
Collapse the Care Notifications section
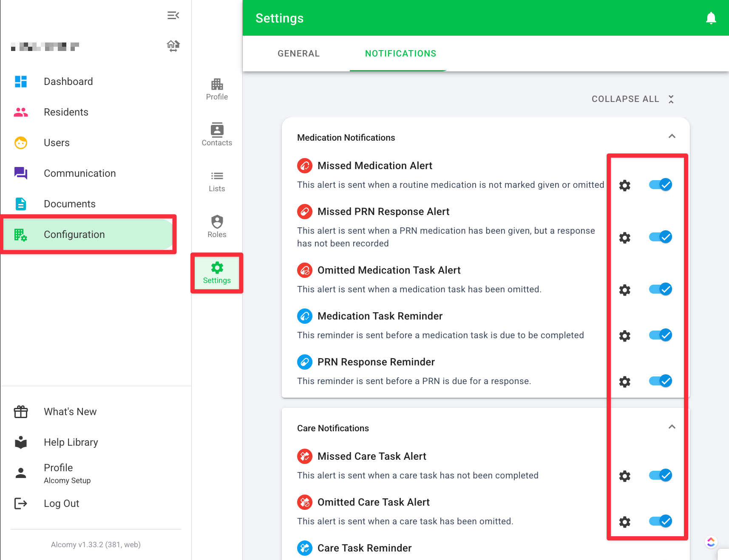coord(672,427)
